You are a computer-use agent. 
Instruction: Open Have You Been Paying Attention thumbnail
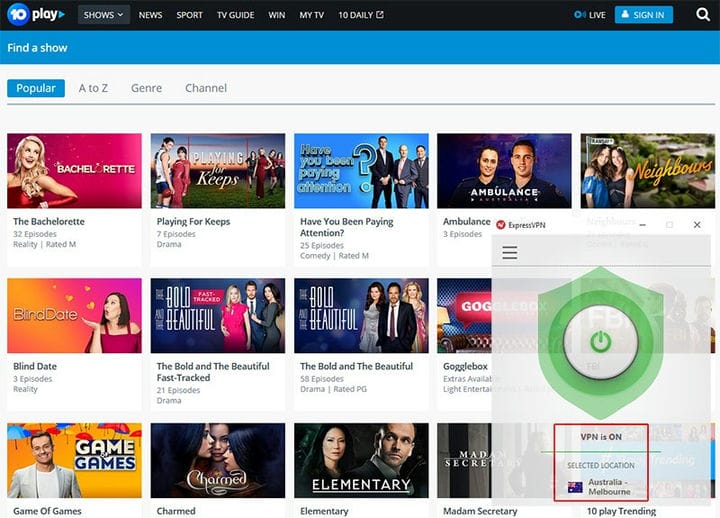[361, 171]
